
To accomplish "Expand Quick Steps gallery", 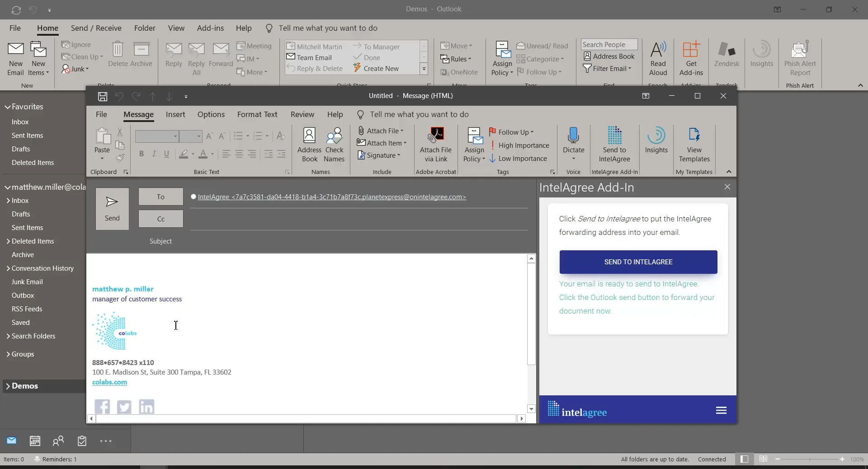I will [424, 69].
